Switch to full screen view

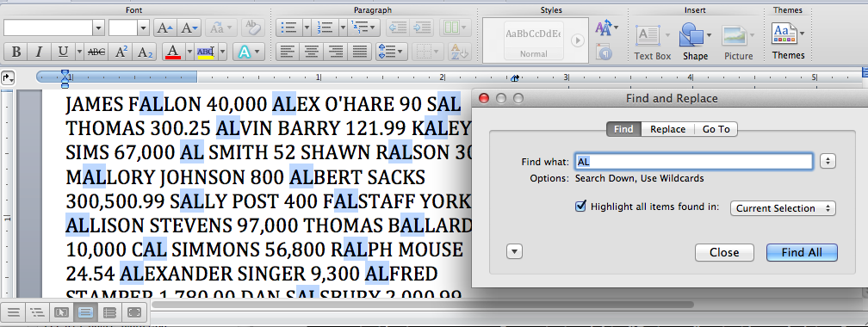click(x=134, y=312)
